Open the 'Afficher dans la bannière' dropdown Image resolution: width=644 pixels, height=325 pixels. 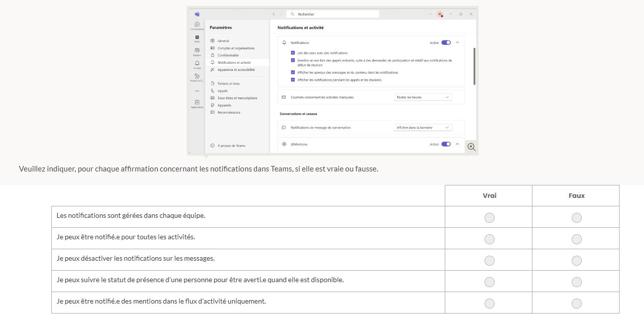[423, 128]
